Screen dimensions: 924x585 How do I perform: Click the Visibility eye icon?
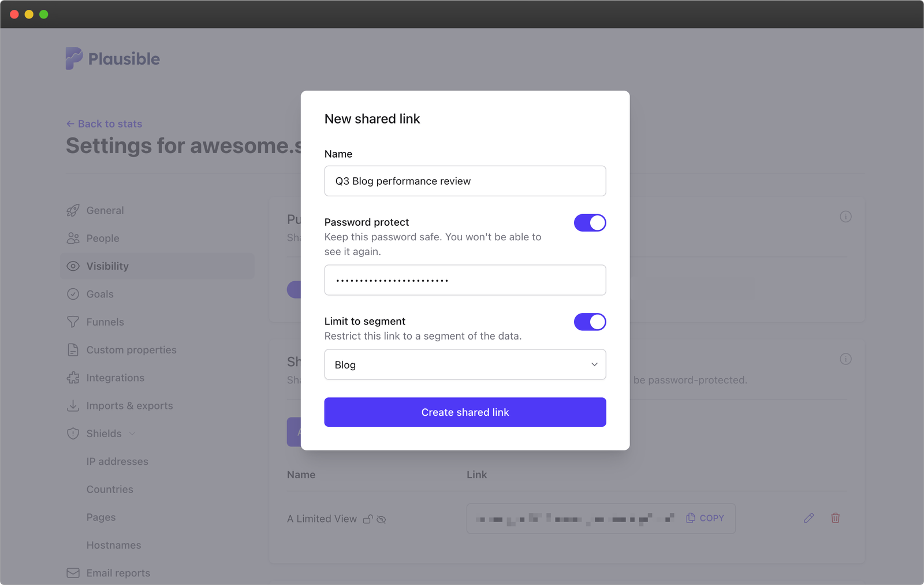[x=73, y=266]
